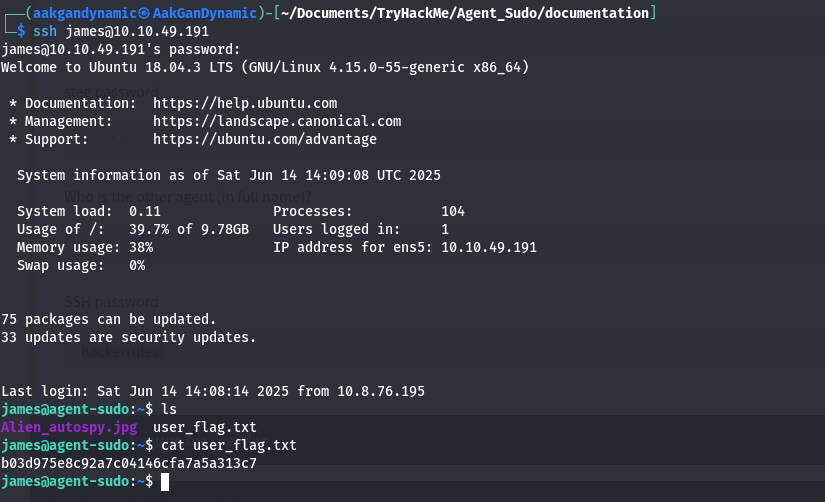Click the 75 packages can be updated line
This screenshot has width=825, height=502.
(109, 319)
